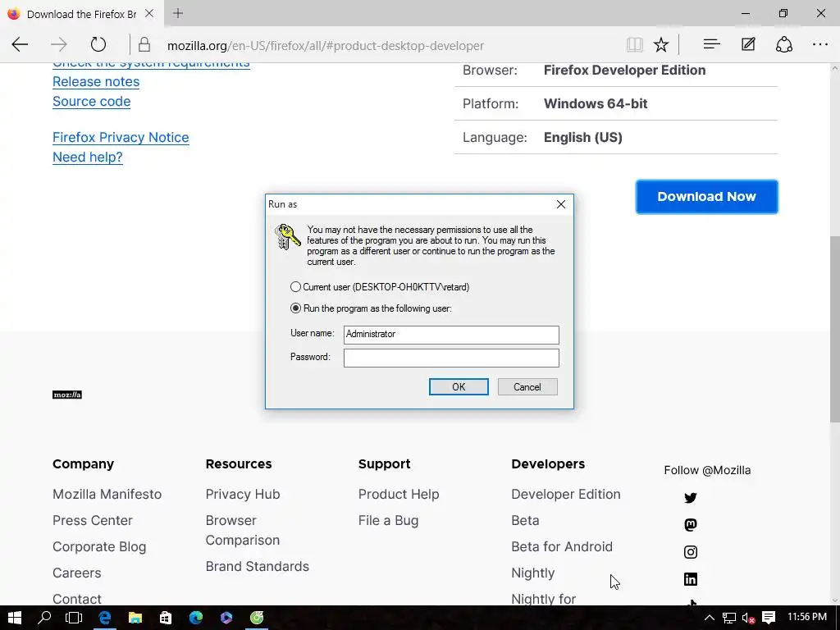Click the address bar URL
This screenshot has width=840, height=630.
(326, 46)
